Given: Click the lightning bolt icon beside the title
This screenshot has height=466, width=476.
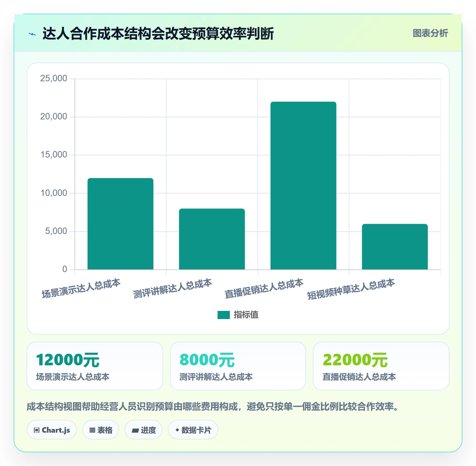Looking at the screenshot, I should pos(32,34).
